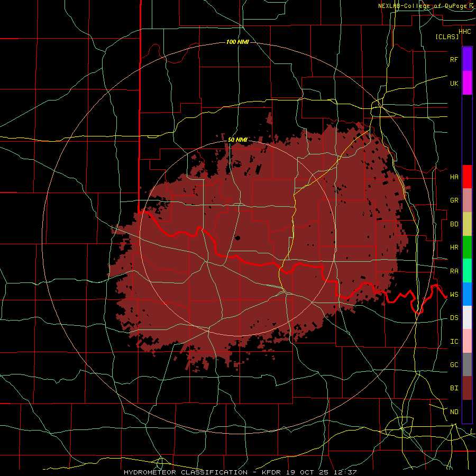Viewport: 476px width, 476px height.
Task: Click the RF purple legend swatch
Action: (467, 59)
